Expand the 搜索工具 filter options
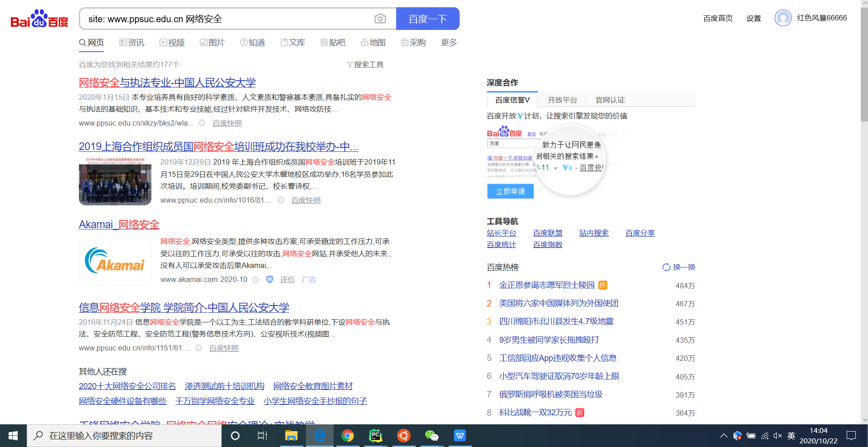868x447 pixels. tap(365, 65)
